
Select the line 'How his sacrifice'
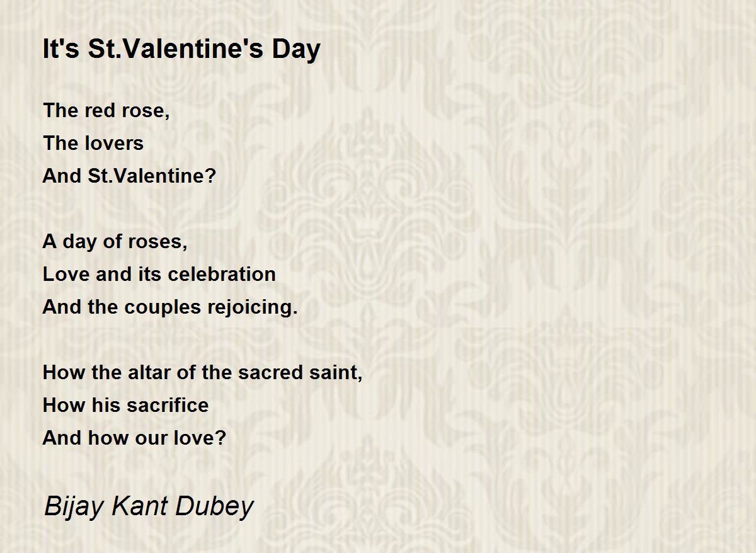point(125,405)
